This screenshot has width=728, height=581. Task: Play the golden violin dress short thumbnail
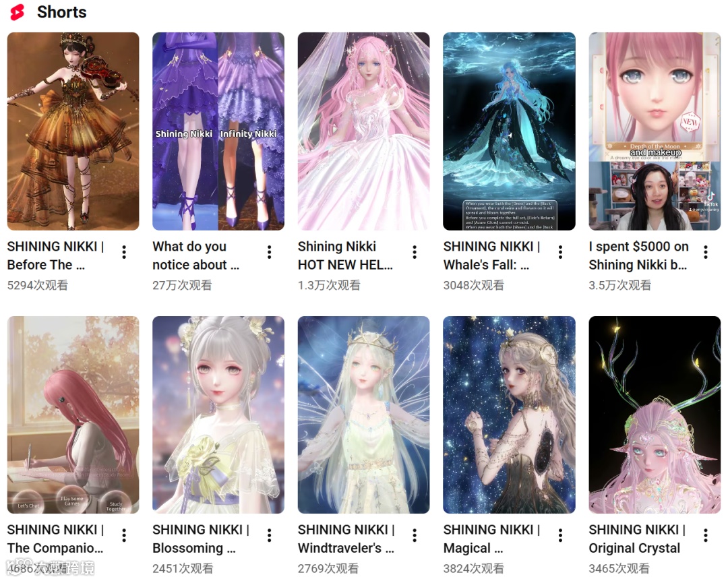(x=73, y=131)
